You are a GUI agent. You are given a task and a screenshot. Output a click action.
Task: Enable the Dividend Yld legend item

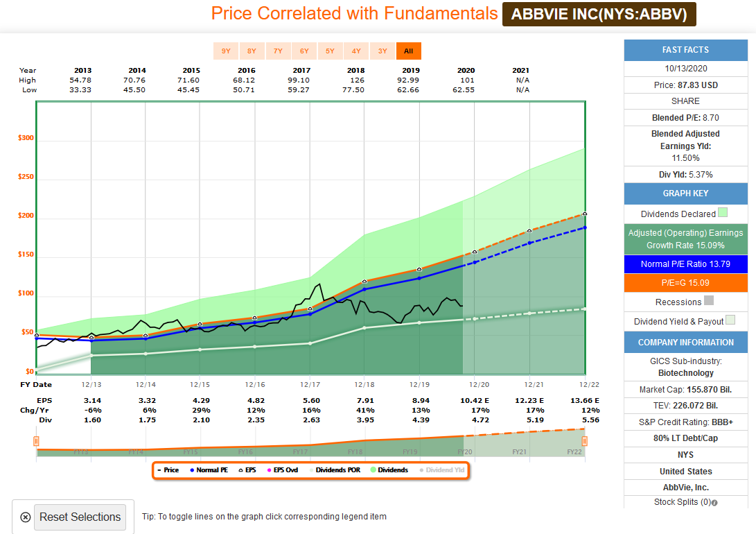click(442, 470)
